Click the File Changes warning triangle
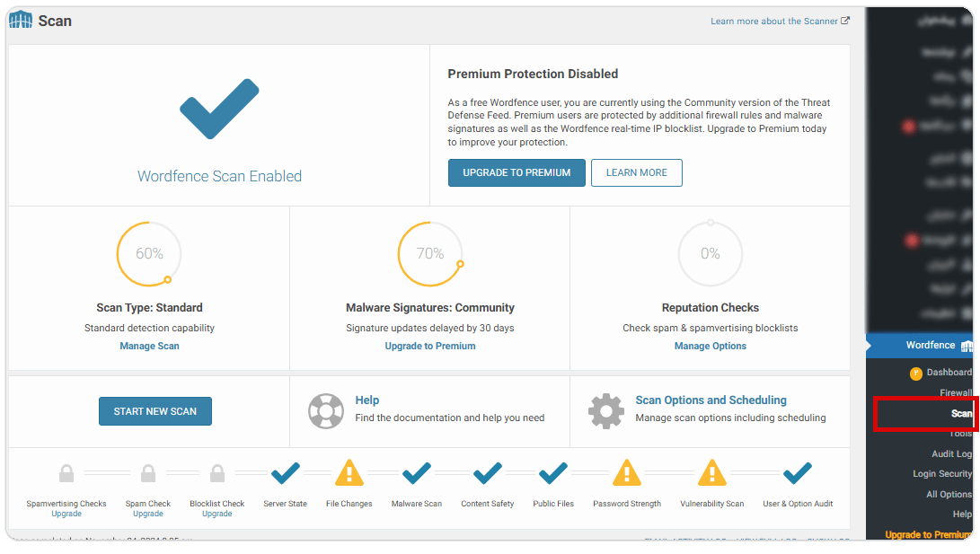 (349, 473)
